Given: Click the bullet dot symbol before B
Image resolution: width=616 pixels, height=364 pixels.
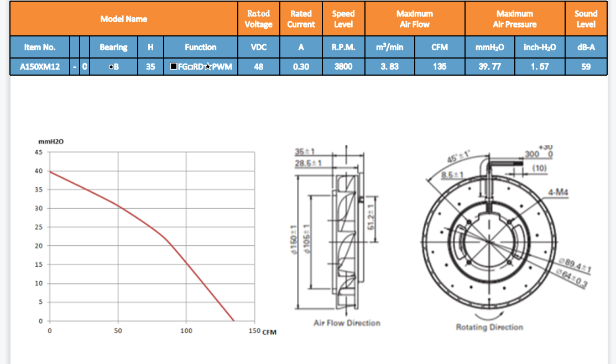Looking at the screenshot, I should coord(111,67).
